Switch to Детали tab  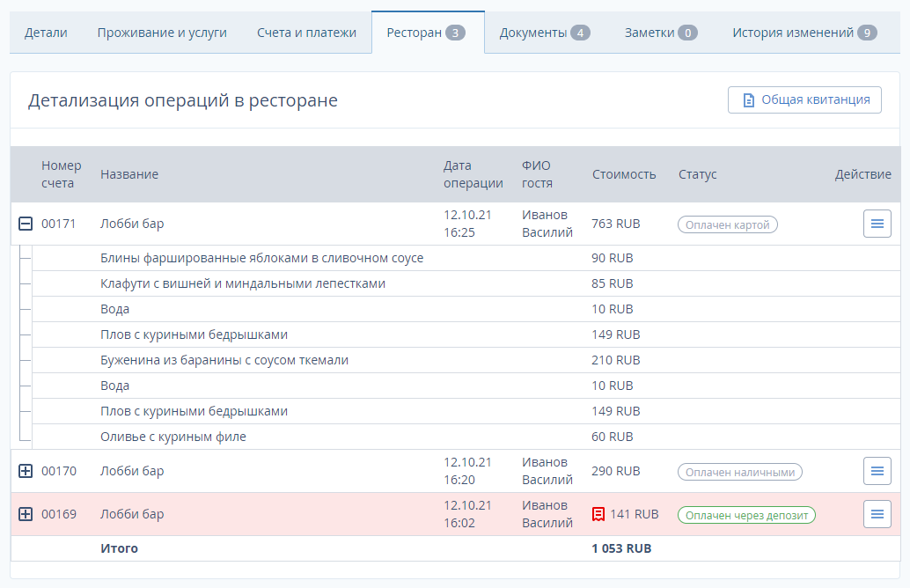click(46, 33)
